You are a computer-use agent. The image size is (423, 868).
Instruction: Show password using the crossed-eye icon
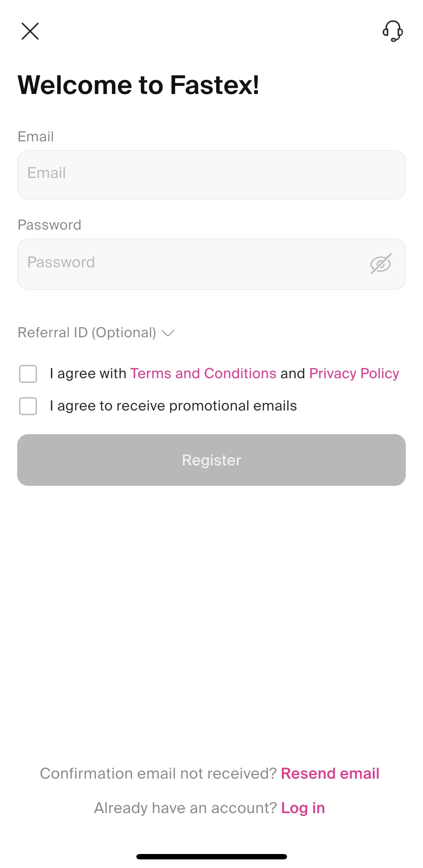[x=380, y=264]
